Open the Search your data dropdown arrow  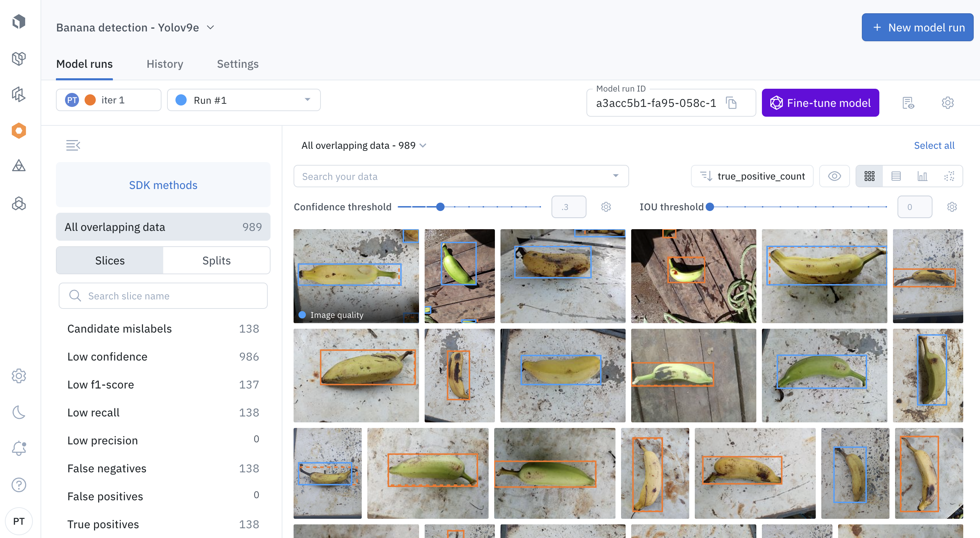(615, 176)
